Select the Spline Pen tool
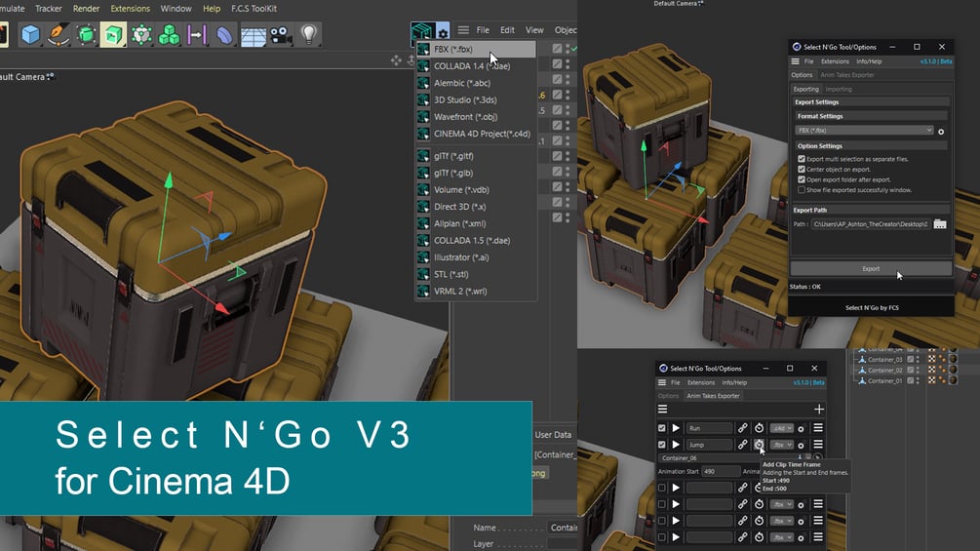The image size is (980, 551). pyautogui.click(x=58, y=34)
